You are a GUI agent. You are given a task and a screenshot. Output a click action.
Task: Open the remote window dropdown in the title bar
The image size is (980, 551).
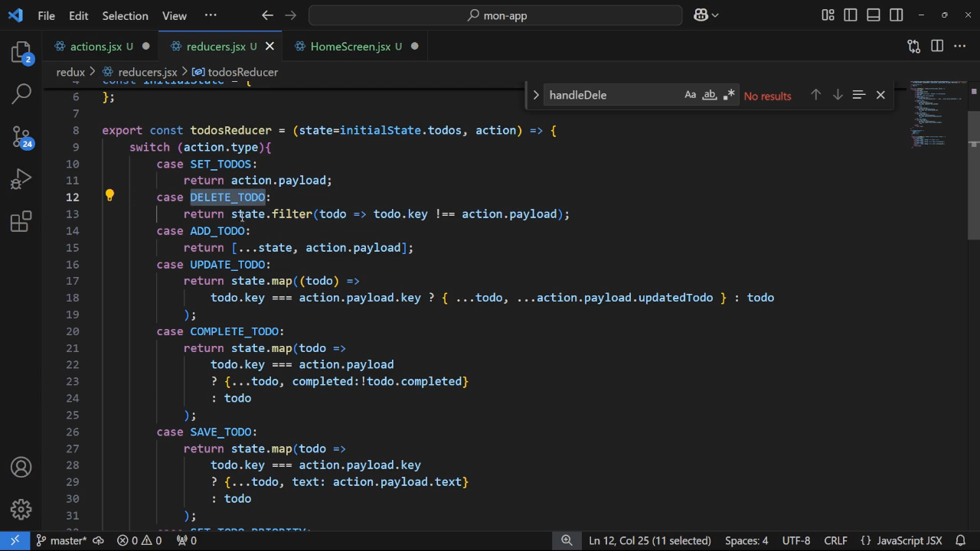point(706,15)
